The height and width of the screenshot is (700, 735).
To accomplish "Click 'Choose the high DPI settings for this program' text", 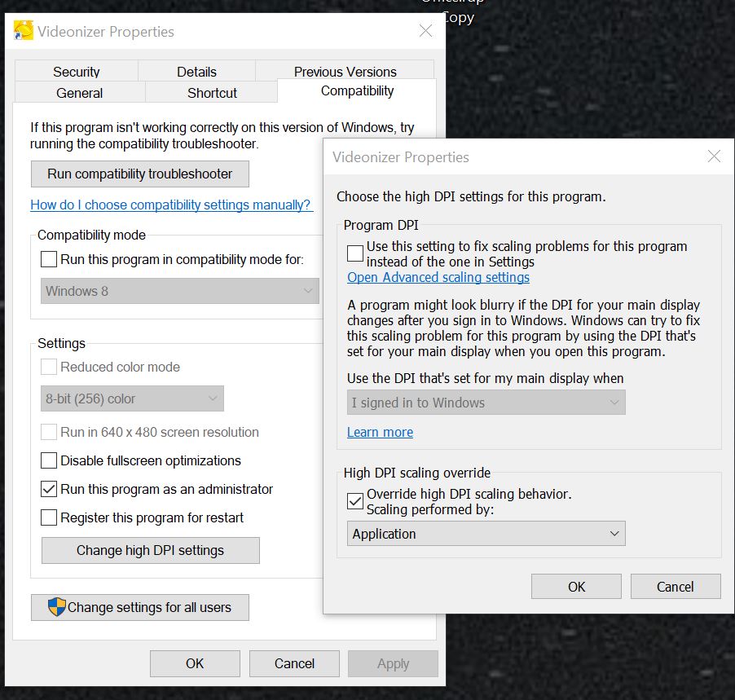I will tap(471, 196).
